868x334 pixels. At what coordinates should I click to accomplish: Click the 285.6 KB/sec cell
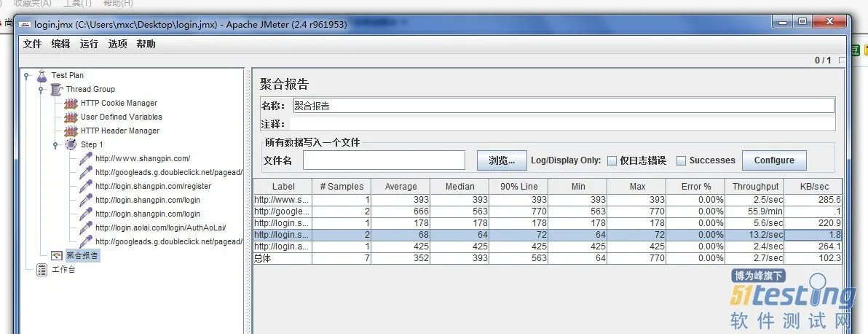click(814, 200)
